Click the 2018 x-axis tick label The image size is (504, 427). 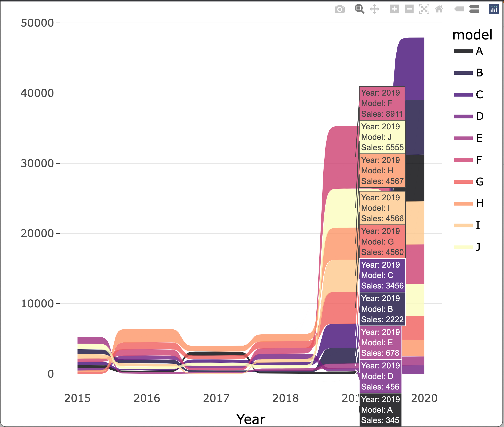coord(286,398)
